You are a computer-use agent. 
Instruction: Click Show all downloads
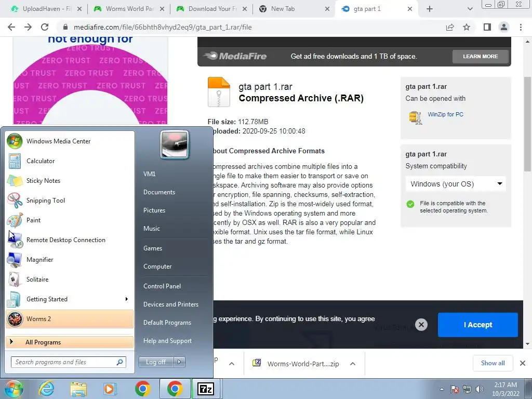pyautogui.click(x=493, y=363)
